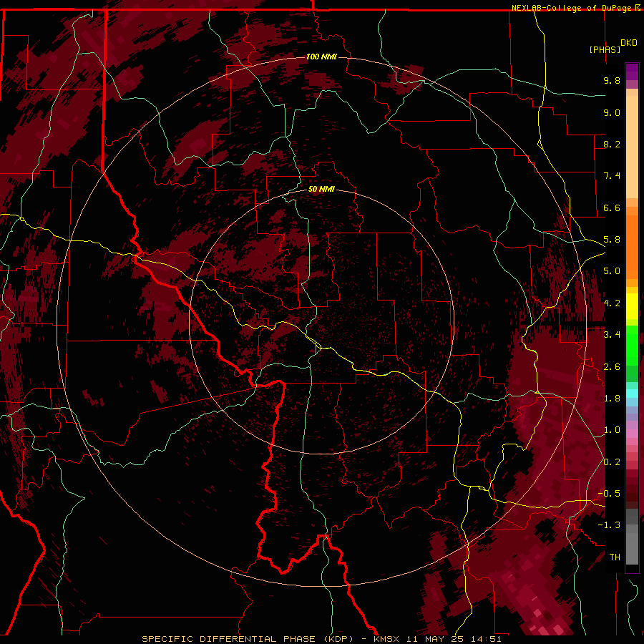This screenshot has width=644, height=644.
Task: Click the 1.8 scale value
Action: (x=612, y=399)
